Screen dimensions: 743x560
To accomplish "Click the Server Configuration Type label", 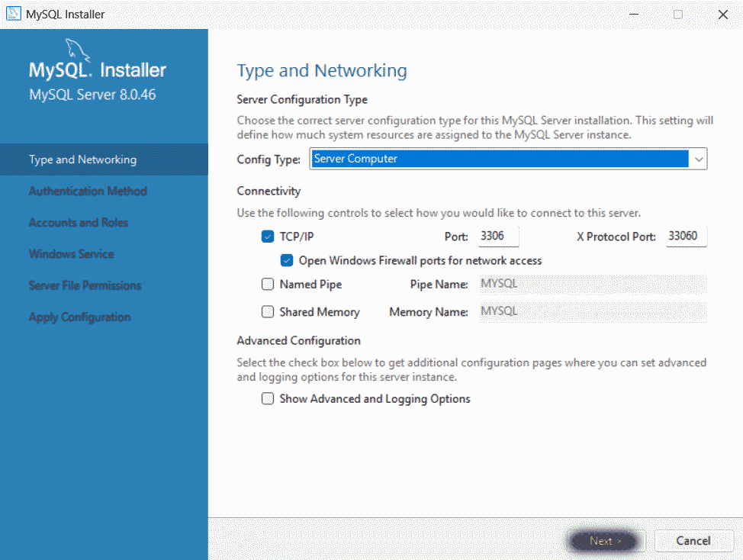I will pyautogui.click(x=302, y=99).
